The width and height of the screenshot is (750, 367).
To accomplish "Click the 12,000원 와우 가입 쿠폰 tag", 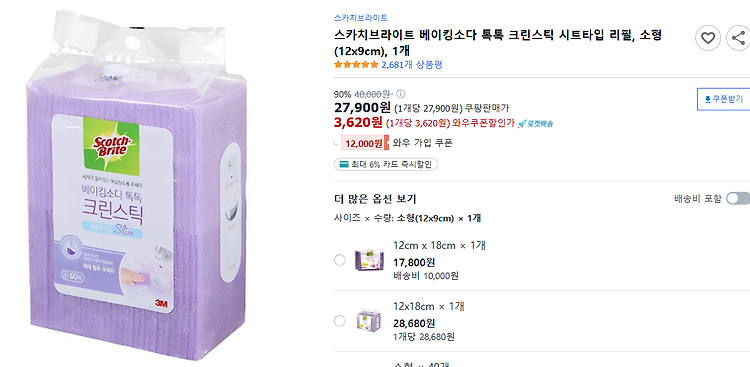I will click(396, 143).
